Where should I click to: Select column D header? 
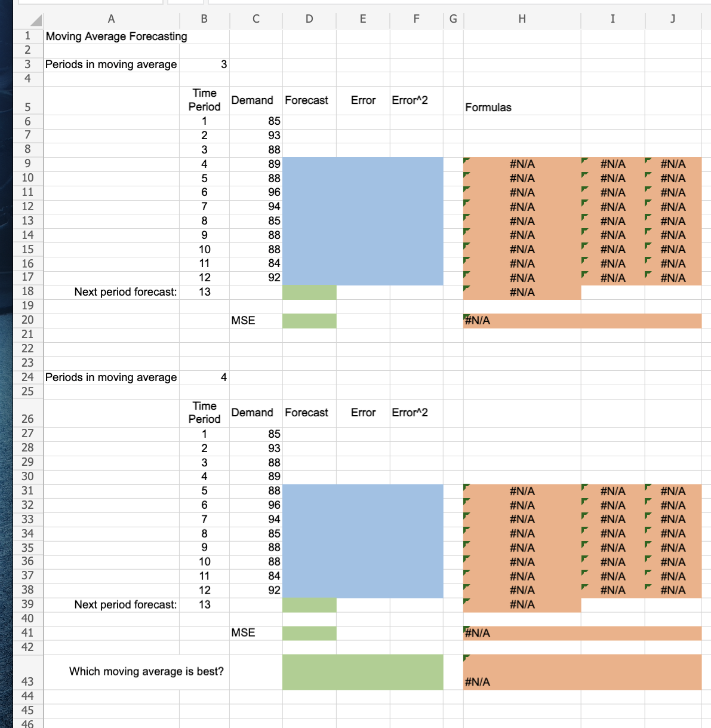[x=309, y=19]
